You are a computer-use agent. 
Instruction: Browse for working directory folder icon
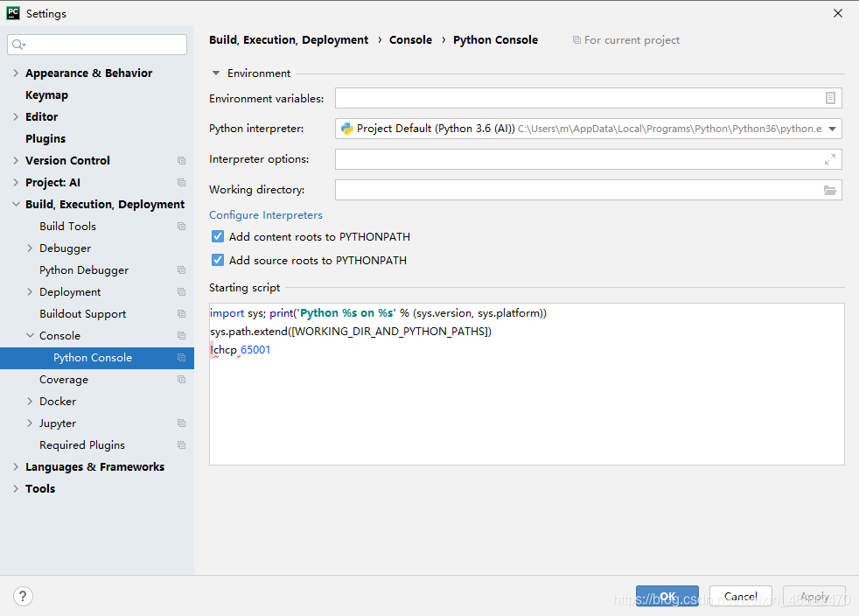(x=830, y=190)
